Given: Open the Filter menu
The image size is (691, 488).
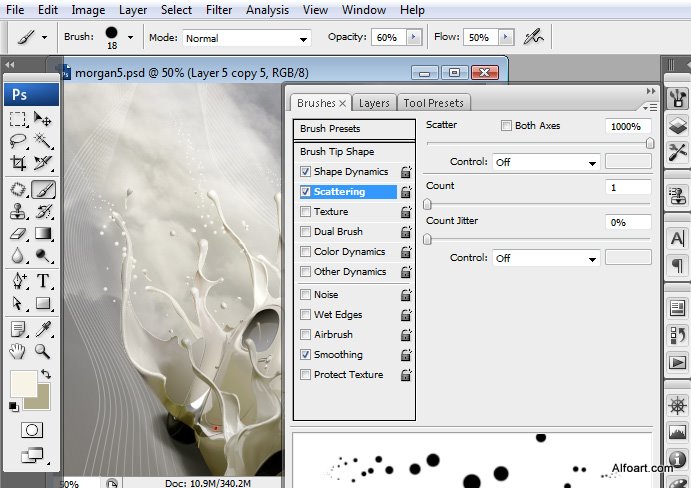Looking at the screenshot, I should click(x=218, y=10).
